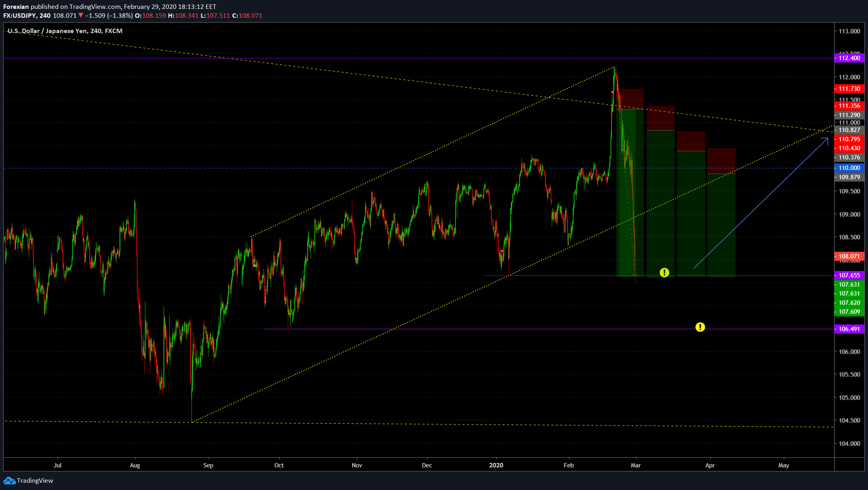Click the Forexian author name
This screenshot has width=868, height=490.
tap(16, 6)
